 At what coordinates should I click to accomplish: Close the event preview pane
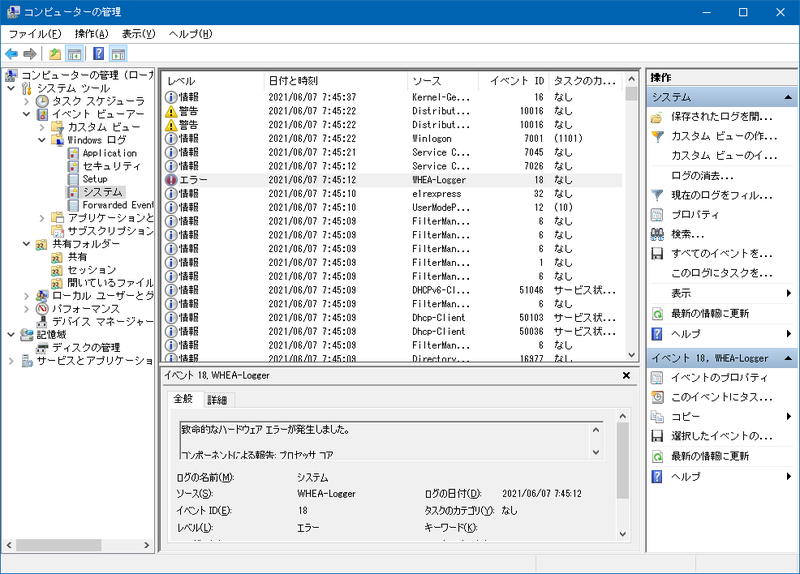pos(626,376)
